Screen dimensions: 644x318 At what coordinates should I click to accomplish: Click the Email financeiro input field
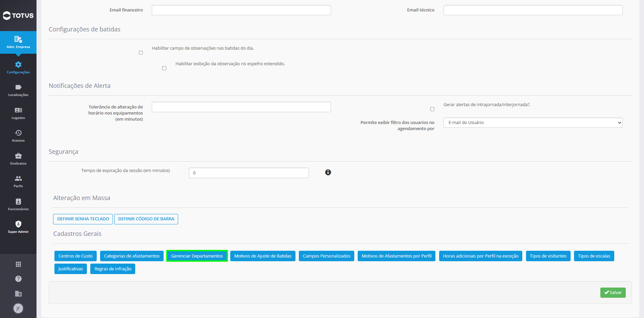(241, 10)
